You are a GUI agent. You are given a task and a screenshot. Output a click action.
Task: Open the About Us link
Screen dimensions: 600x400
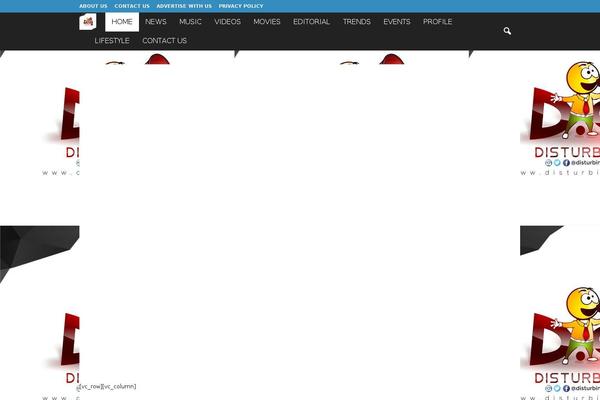click(x=93, y=6)
